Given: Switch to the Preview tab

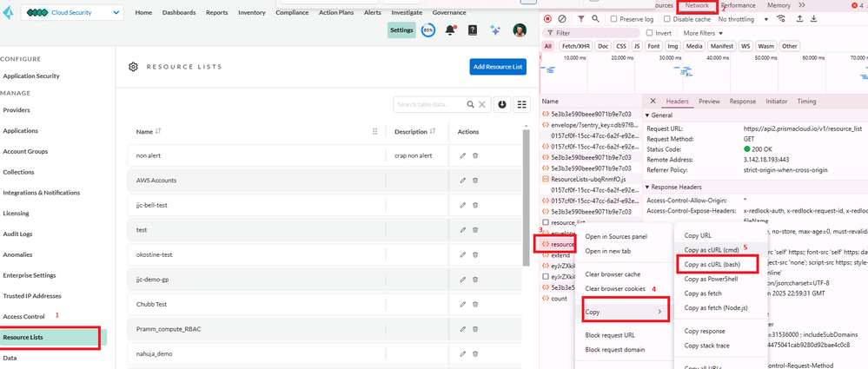Looking at the screenshot, I should (709, 102).
